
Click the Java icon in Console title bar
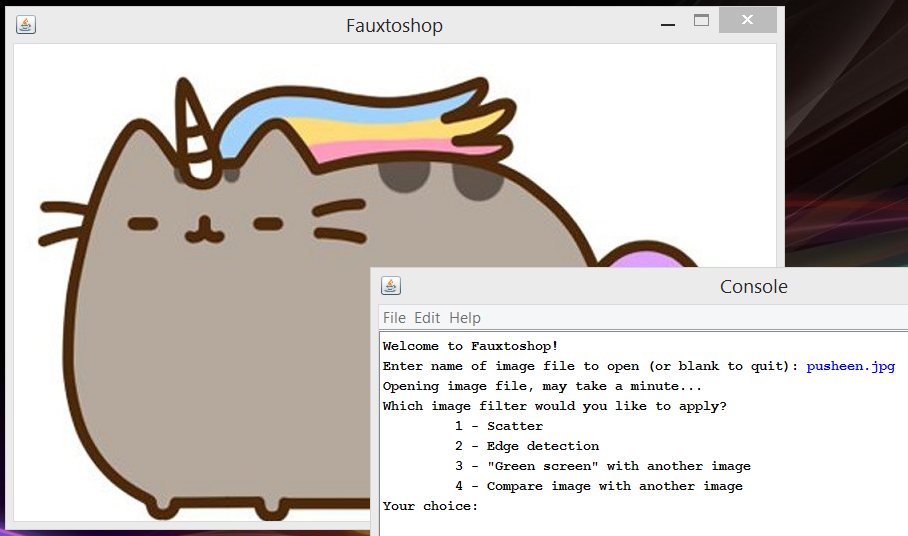[x=391, y=286]
